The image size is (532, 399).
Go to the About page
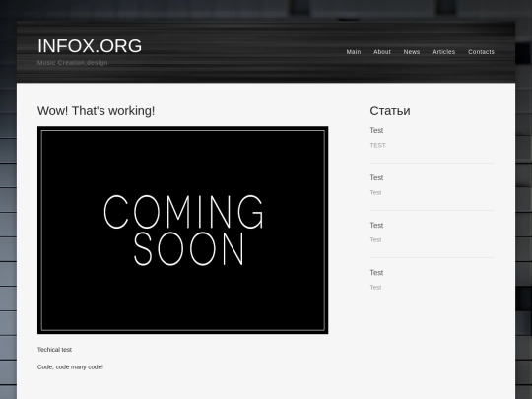[382, 52]
